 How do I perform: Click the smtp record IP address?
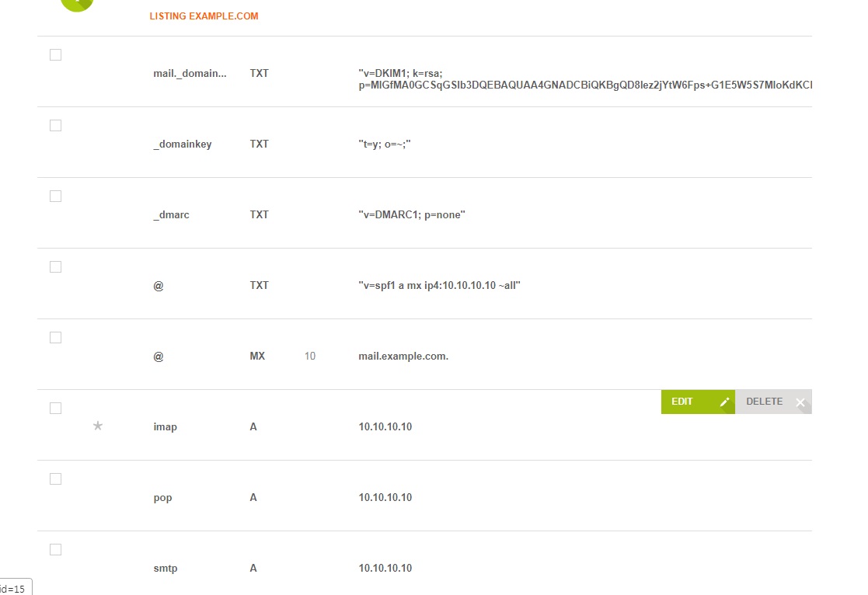(385, 569)
